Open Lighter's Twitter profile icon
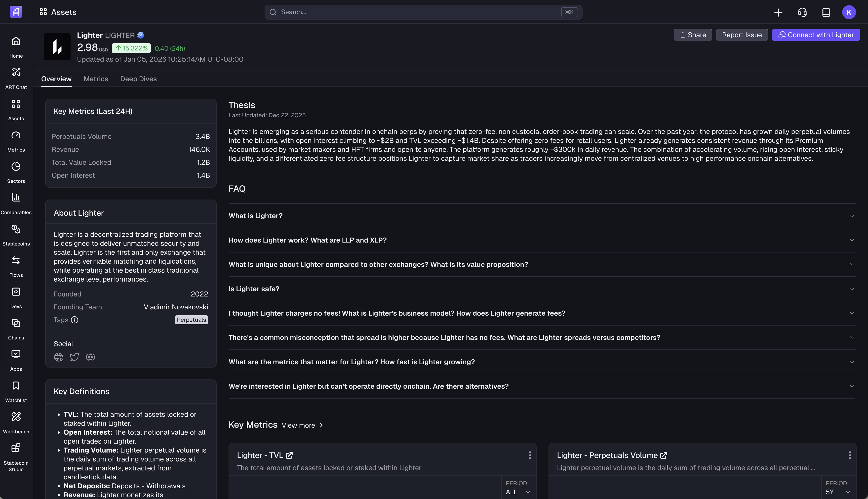 pyautogui.click(x=74, y=357)
